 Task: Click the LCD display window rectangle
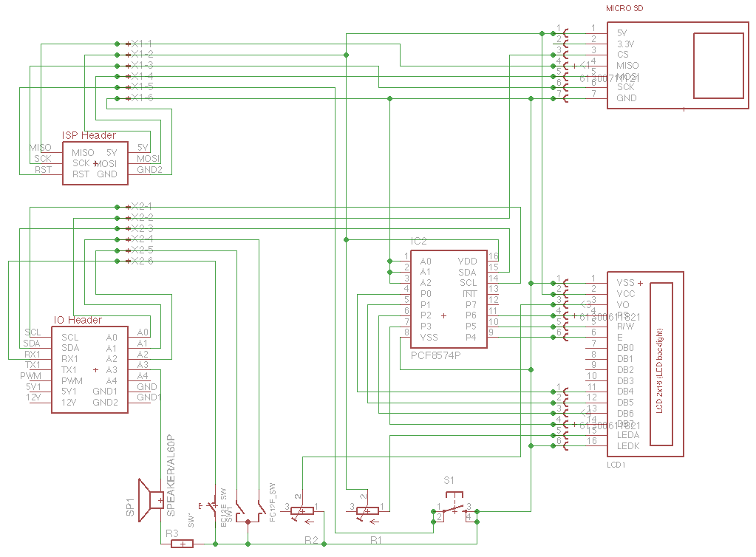(661, 363)
